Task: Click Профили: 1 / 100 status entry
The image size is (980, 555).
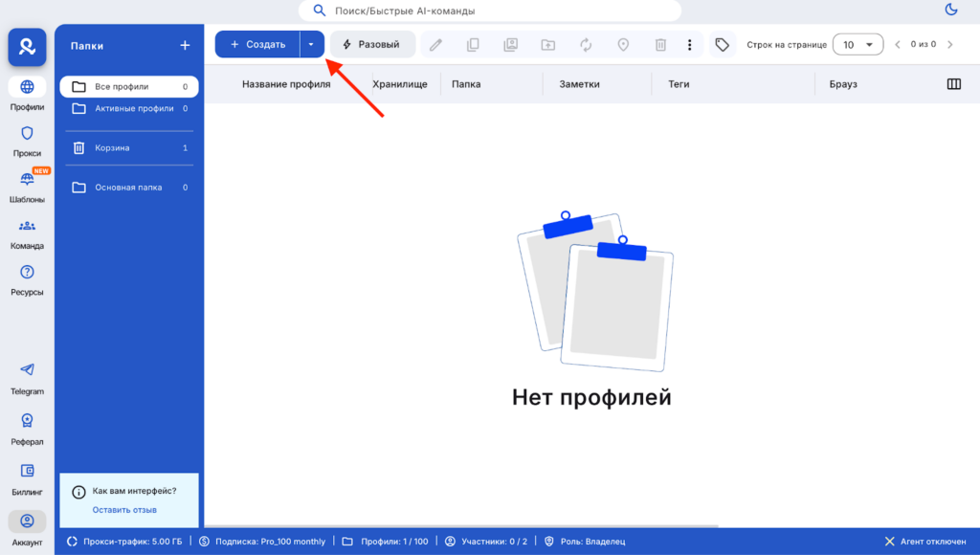Action: click(385, 542)
